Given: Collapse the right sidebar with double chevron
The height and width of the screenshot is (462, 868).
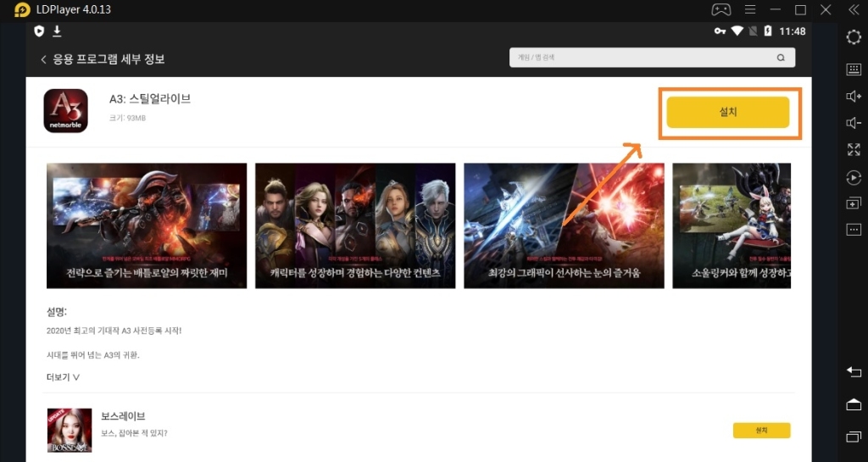Looking at the screenshot, I should click(854, 10).
